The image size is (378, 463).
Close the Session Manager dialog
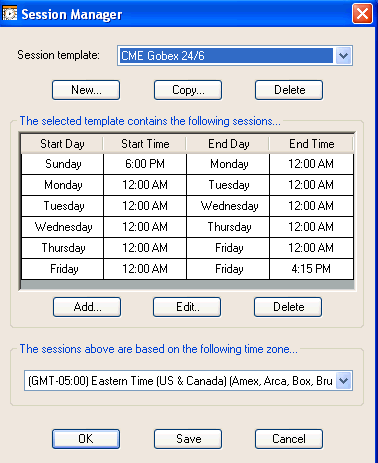(x=362, y=14)
